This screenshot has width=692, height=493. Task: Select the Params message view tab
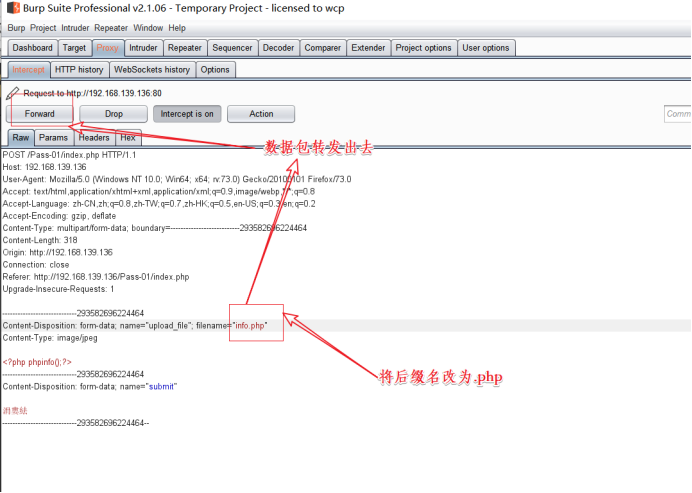tap(53, 137)
